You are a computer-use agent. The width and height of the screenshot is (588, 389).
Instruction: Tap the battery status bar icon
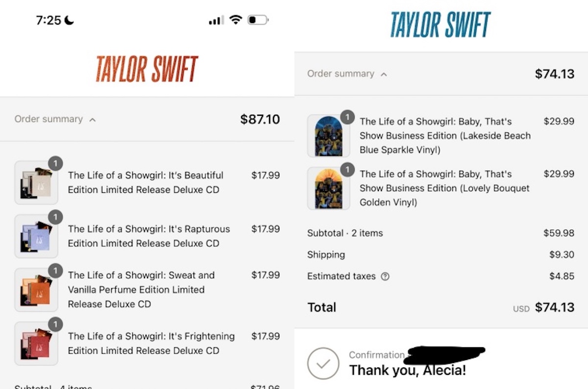coord(258,20)
